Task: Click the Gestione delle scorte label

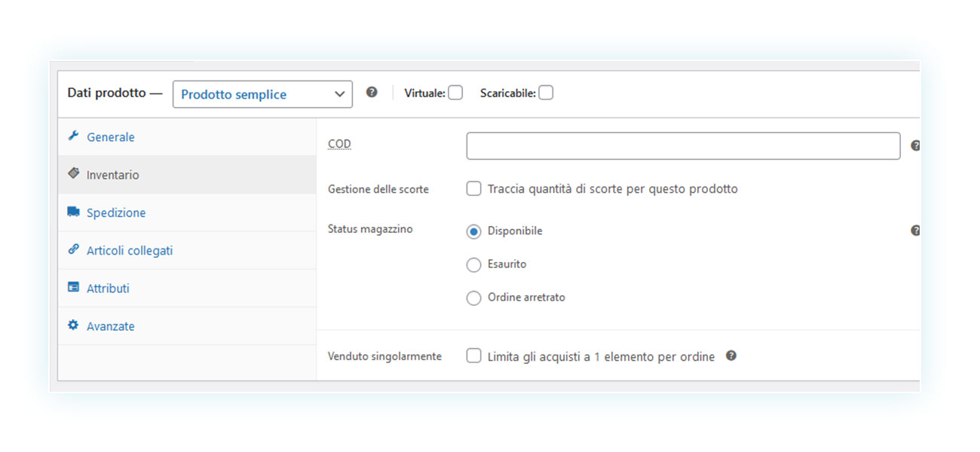Action: click(378, 189)
